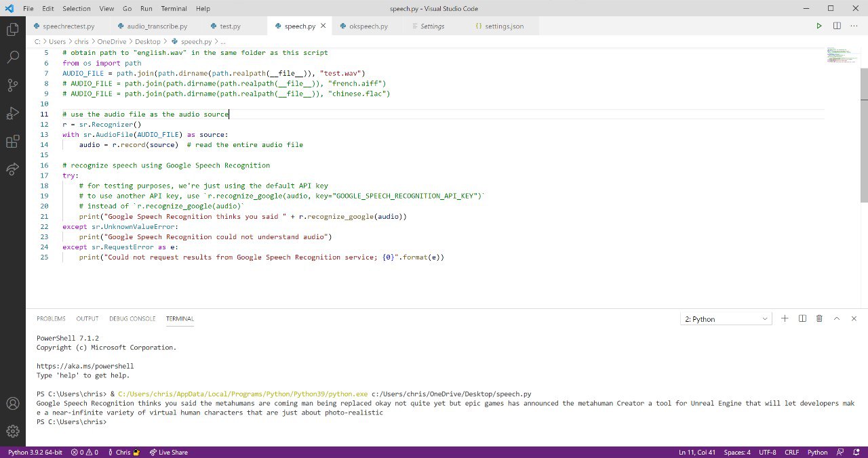This screenshot has width=868, height=458.
Task: Show the Problems panel tab
Action: (51, 318)
